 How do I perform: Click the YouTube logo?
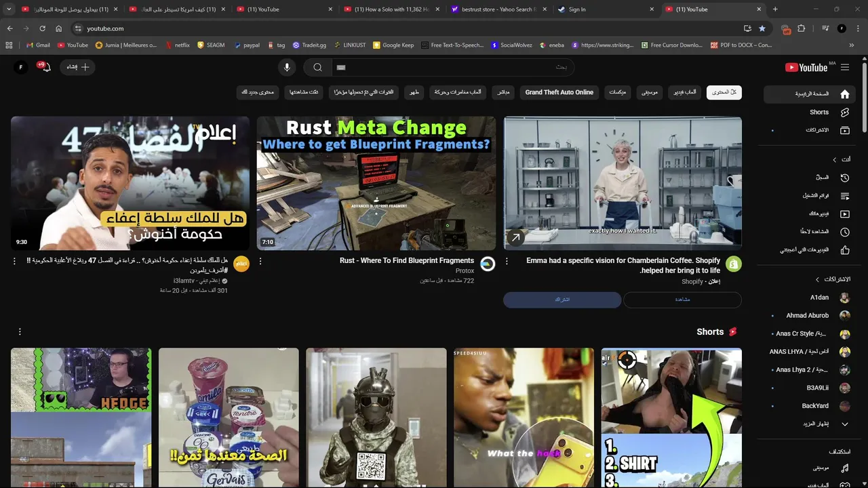coord(806,67)
